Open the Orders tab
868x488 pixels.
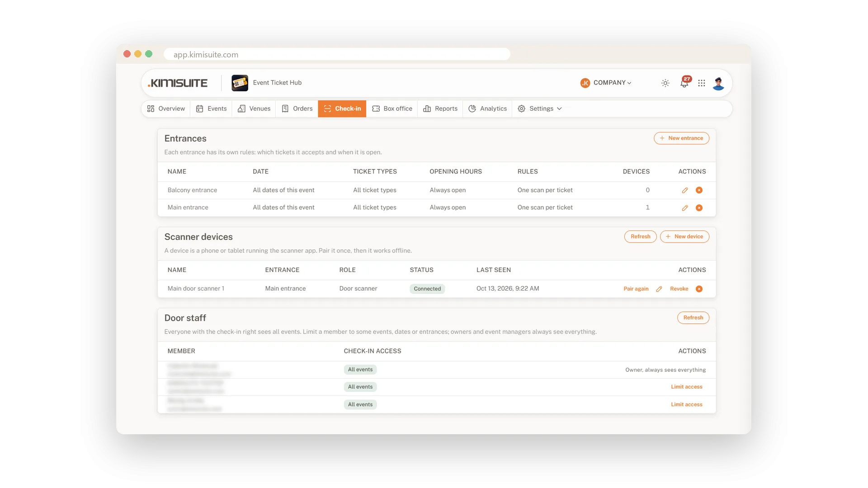[297, 109]
